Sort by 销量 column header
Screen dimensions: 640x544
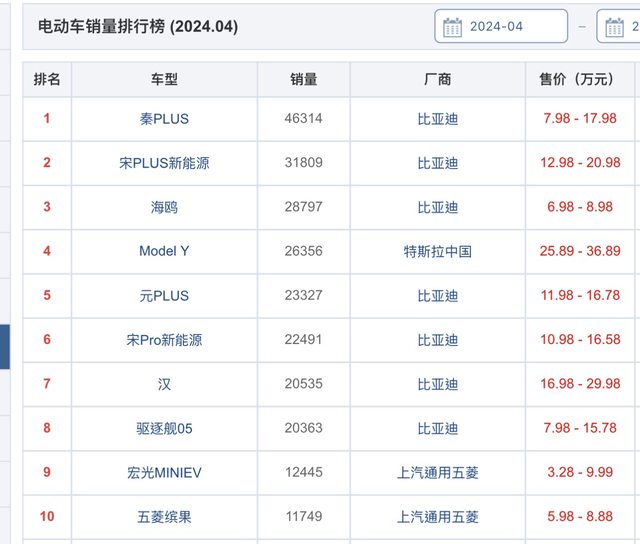tap(304, 79)
